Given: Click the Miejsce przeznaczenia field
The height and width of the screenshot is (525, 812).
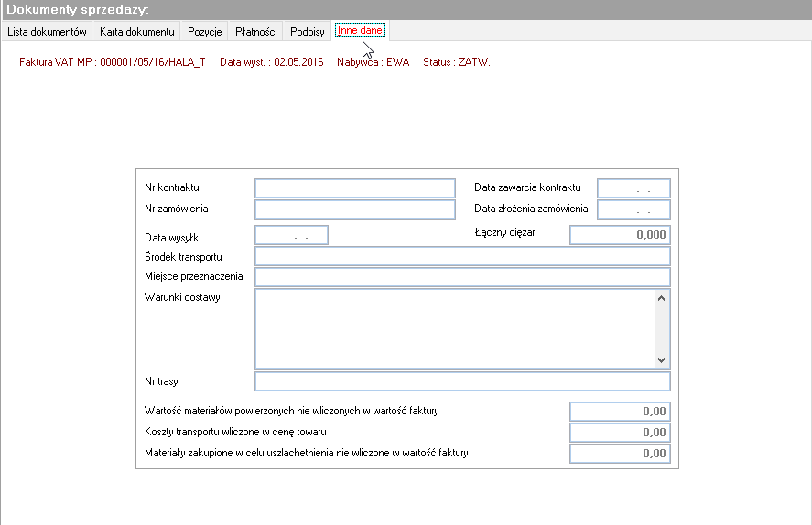Looking at the screenshot, I should click(x=462, y=277).
